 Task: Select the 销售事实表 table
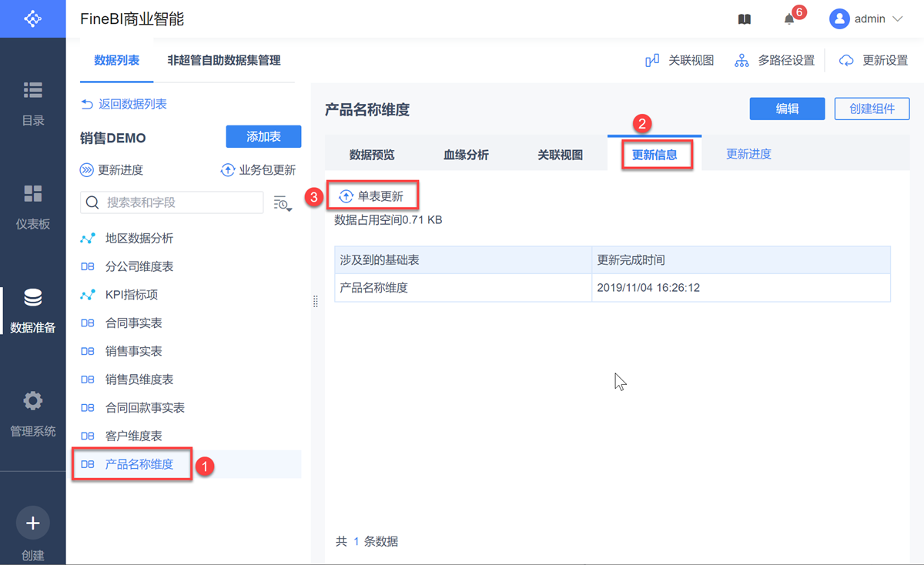[133, 351]
